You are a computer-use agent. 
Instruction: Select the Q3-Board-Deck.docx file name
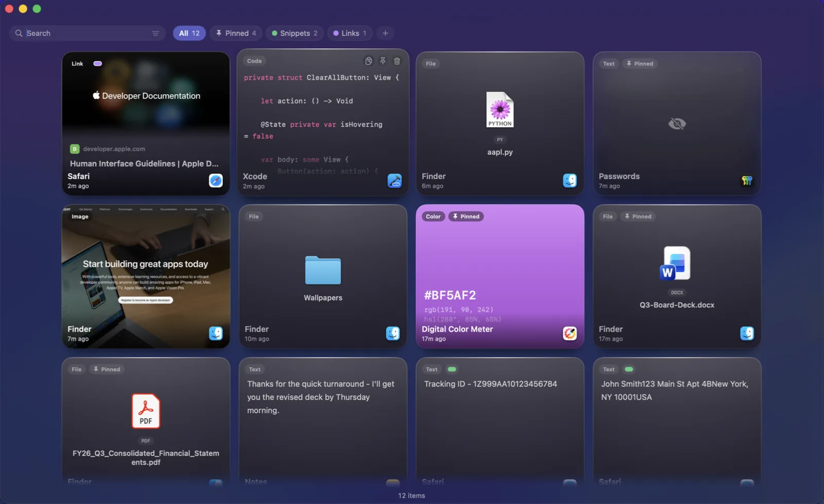(x=677, y=305)
